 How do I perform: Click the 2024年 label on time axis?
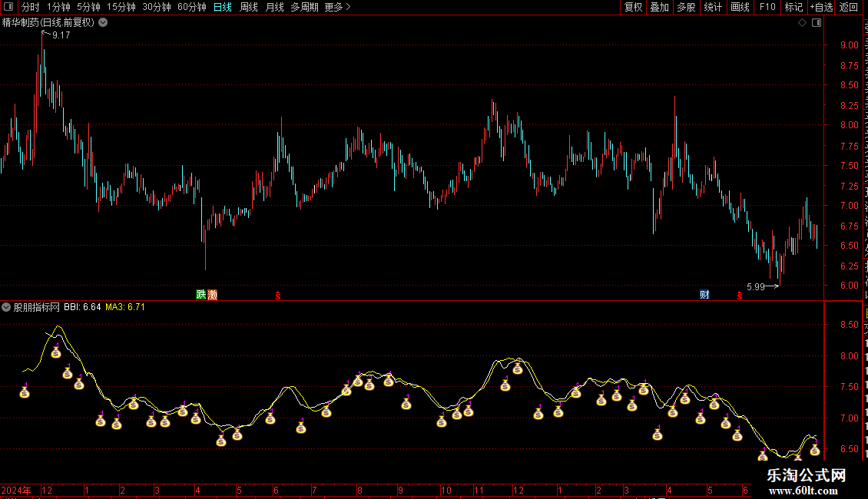tap(16, 490)
